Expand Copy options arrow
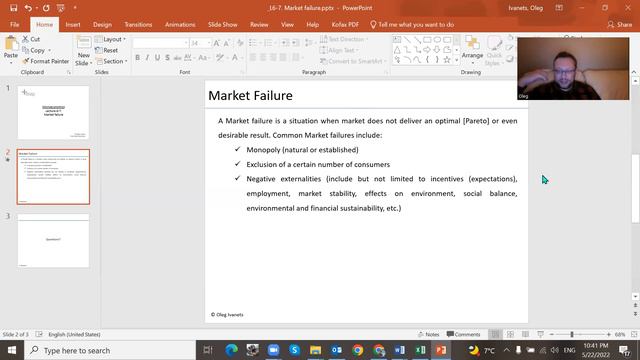Viewport: 640px width, 360px height. pos(49,51)
